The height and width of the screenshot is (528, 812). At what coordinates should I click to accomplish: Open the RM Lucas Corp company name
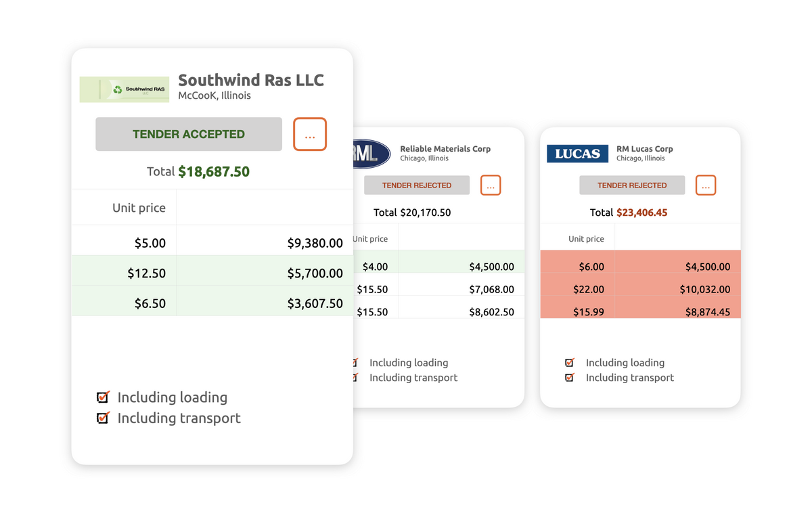click(644, 149)
